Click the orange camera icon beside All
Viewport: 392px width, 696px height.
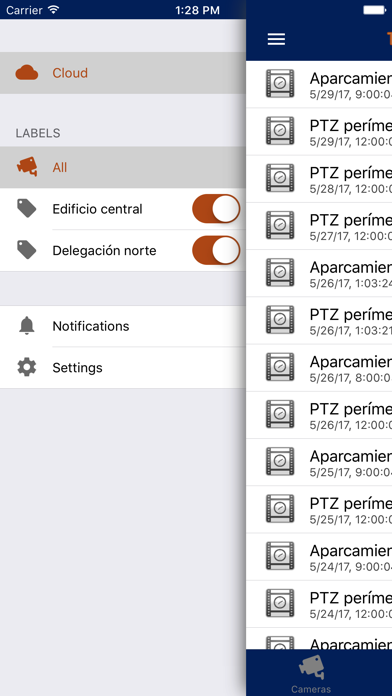pos(27,167)
